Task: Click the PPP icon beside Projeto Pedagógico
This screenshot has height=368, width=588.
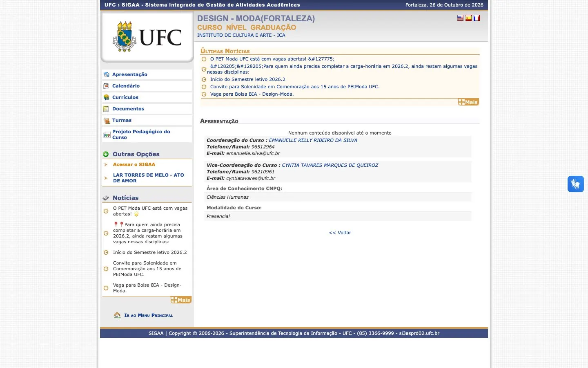Action: pyautogui.click(x=107, y=135)
